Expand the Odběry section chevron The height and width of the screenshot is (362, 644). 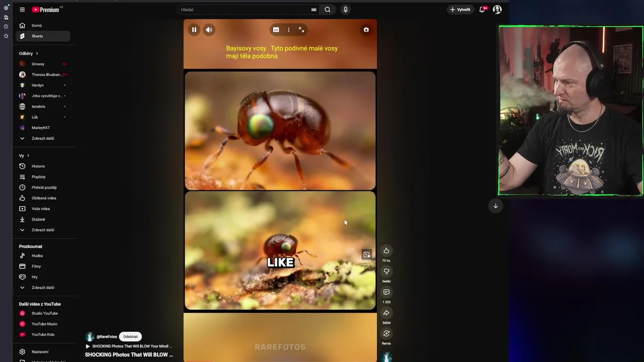pos(37,53)
